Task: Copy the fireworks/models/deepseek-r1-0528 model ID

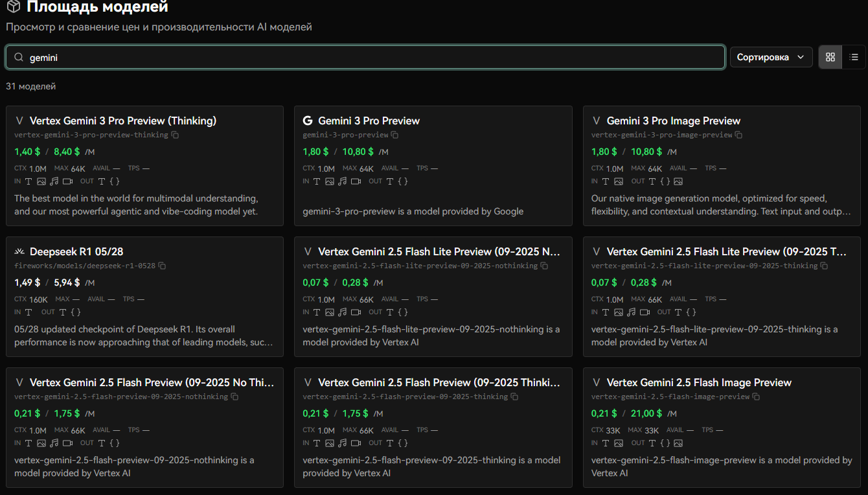Action: pyautogui.click(x=162, y=266)
